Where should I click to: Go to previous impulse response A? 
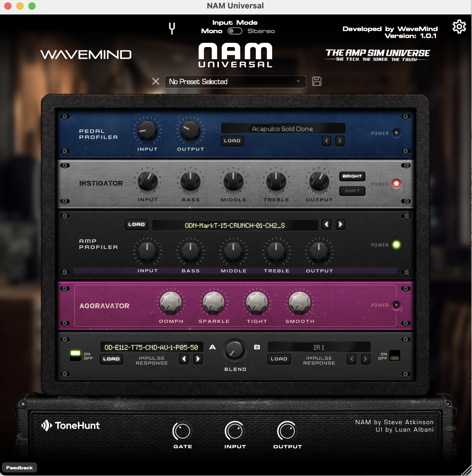(184, 359)
